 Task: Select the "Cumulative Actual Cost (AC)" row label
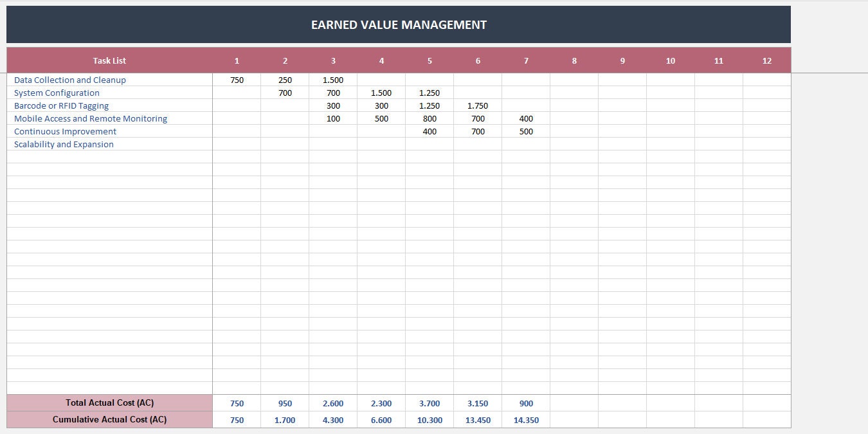[x=109, y=419]
